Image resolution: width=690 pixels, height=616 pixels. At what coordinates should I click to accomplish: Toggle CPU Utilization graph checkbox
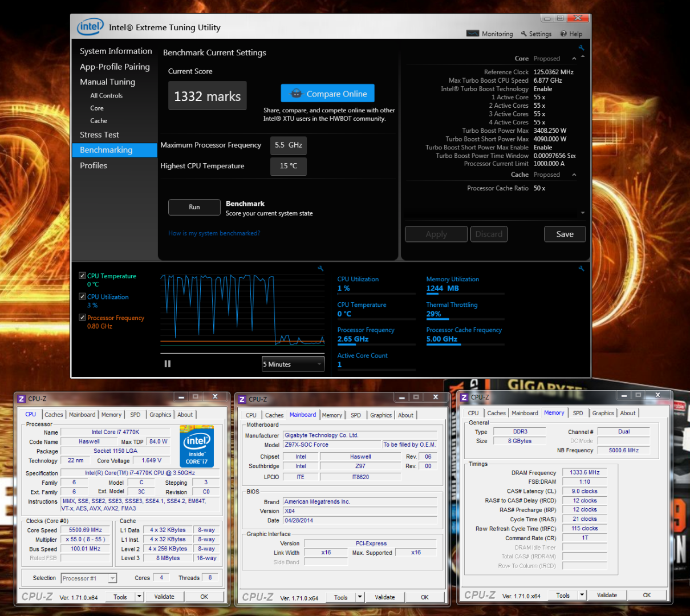coord(82,297)
